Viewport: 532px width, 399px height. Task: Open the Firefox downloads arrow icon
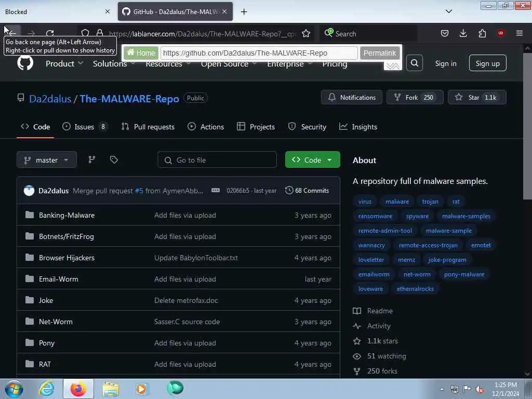[463, 33]
